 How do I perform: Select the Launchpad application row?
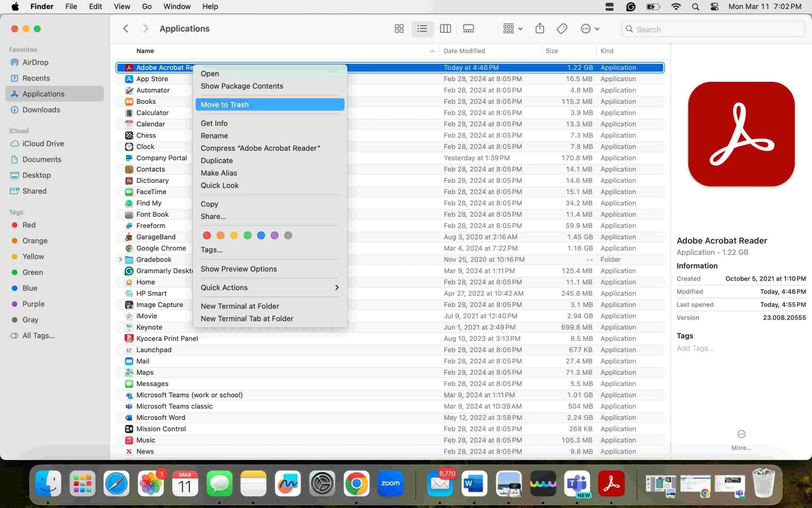point(390,350)
